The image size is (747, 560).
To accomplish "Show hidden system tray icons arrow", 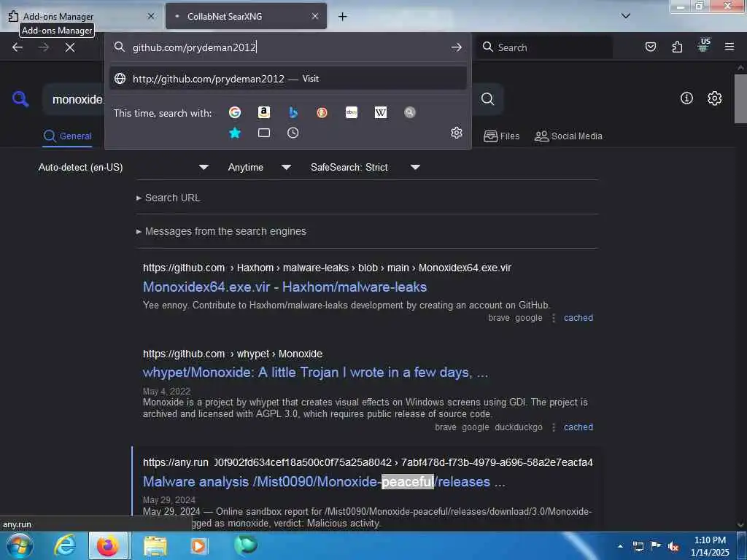I will tap(620, 546).
